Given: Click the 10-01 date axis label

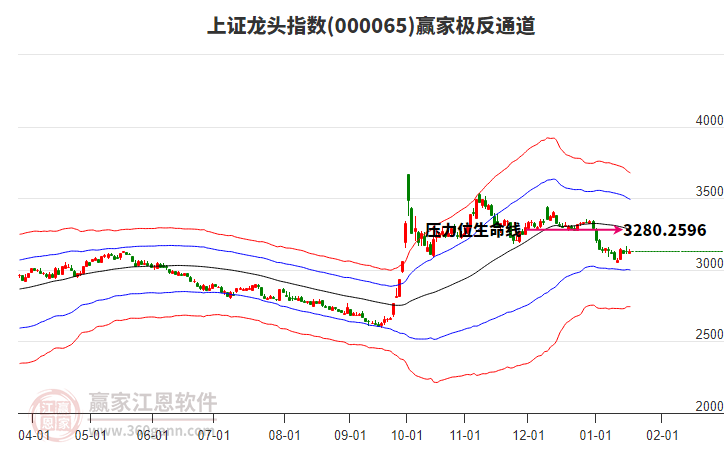Looking at the screenshot, I should [407, 436].
